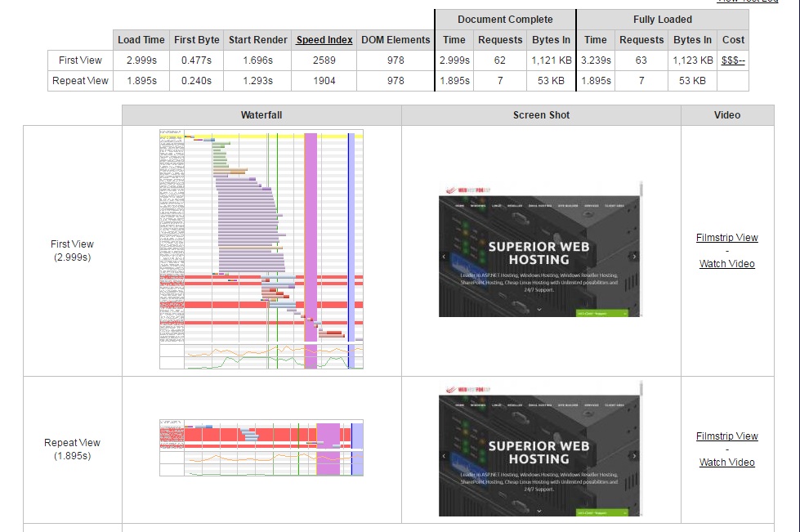The image size is (800, 532).
Task: Click the Repeat View speed index 1904
Action: [x=324, y=81]
